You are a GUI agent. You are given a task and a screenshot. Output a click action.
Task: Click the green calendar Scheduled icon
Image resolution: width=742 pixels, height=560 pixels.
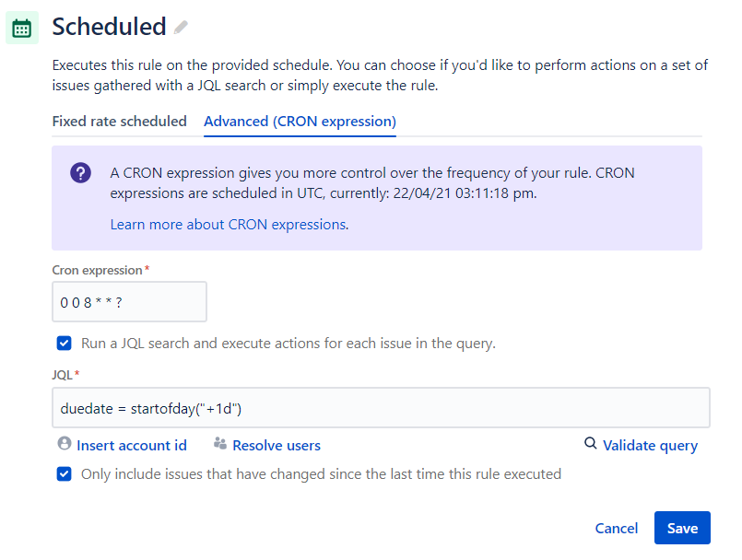pos(22,28)
